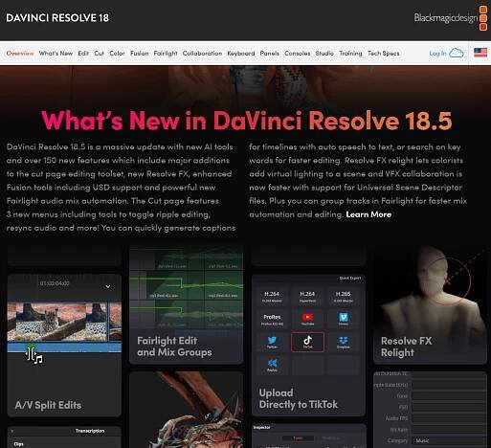Open the Fairlight tab
491x448 pixels.
click(166, 54)
